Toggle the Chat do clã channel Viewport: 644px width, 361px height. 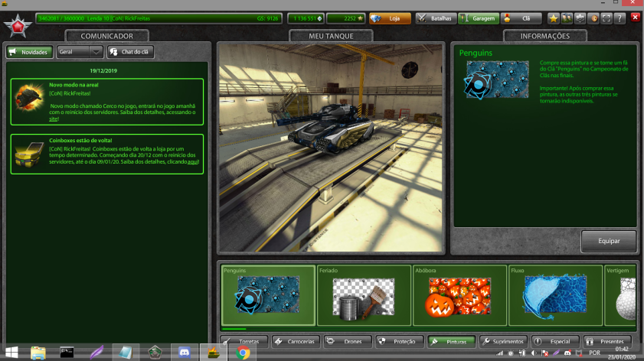click(129, 52)
